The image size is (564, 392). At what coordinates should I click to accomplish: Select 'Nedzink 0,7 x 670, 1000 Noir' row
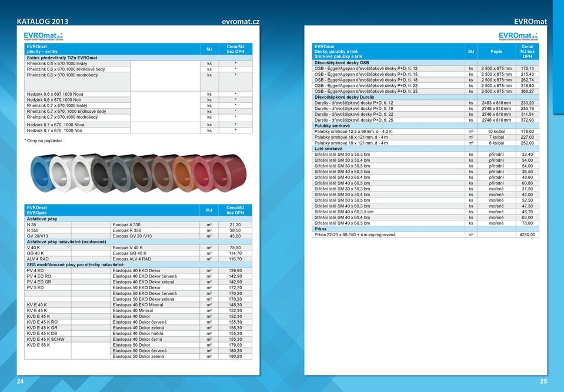[138, 131]
